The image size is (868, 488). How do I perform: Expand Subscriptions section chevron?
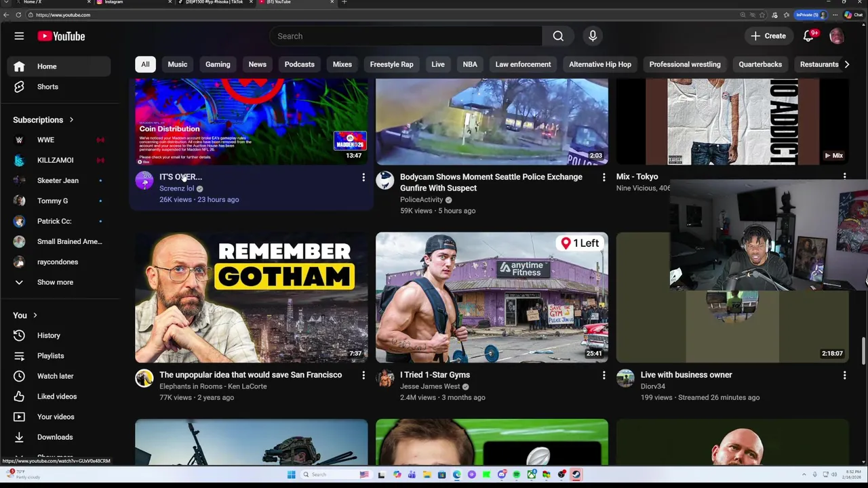(71, 120)
